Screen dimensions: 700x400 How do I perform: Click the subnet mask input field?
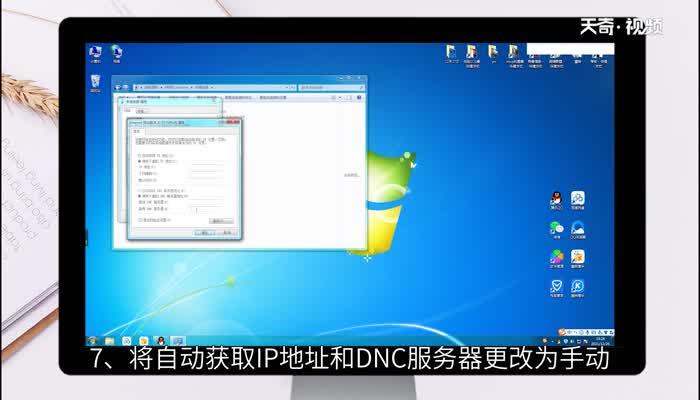pos(207,173)
